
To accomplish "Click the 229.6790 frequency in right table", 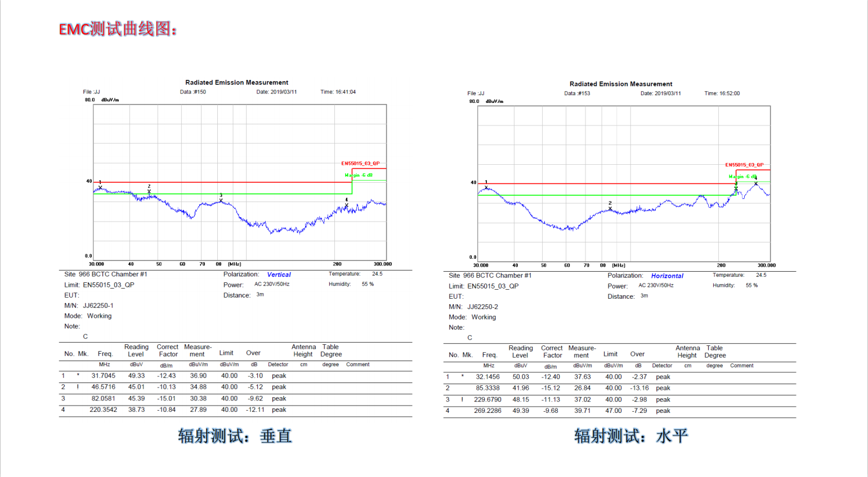I will 487,399.
